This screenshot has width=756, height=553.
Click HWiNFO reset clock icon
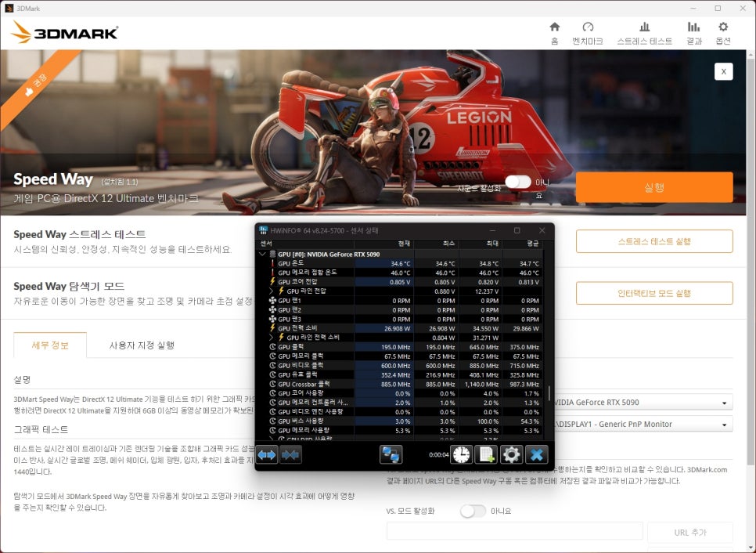pyautogui.click(x=462, y=454)
